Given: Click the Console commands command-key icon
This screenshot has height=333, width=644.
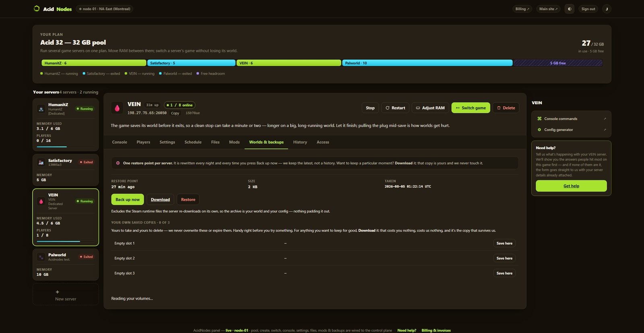Looking at the screenshot, I should tap(539, 119).
